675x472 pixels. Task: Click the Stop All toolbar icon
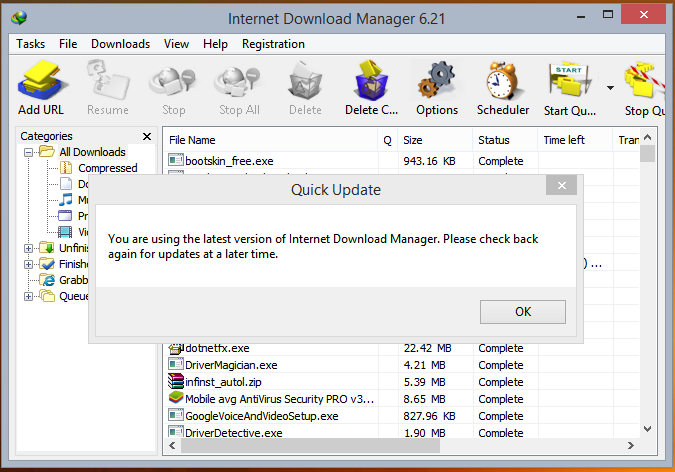pos(239,81)
